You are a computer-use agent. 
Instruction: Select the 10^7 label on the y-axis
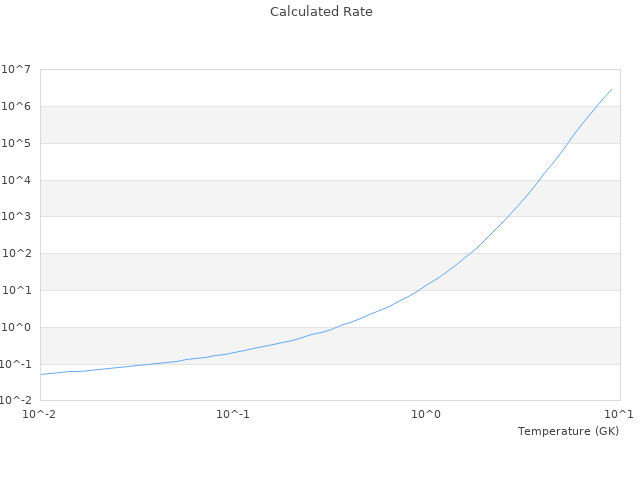(17, 69)
